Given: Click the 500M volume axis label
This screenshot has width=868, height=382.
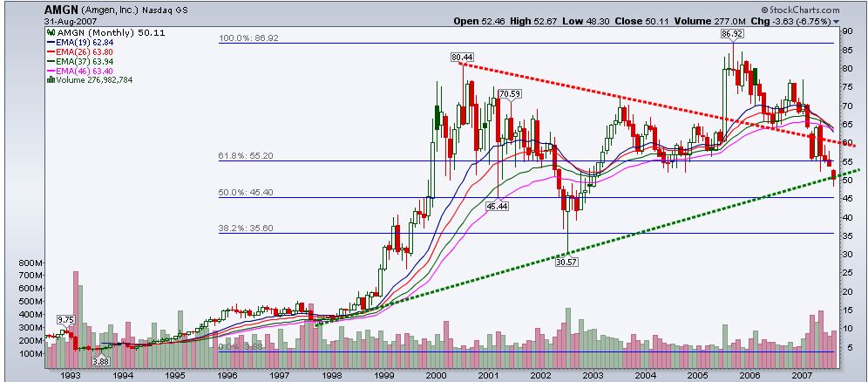Looking at the screenshot, I should 32,301.
